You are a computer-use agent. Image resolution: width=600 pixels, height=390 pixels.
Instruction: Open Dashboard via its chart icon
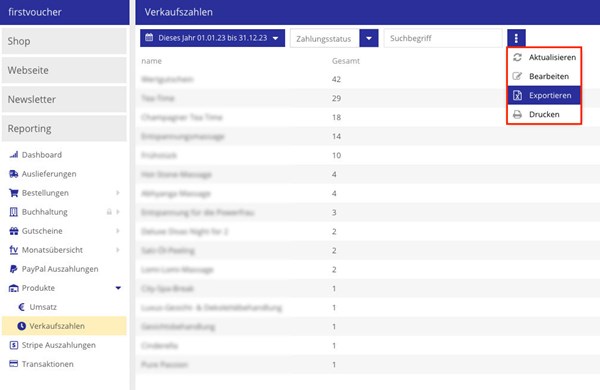(14, 155)
